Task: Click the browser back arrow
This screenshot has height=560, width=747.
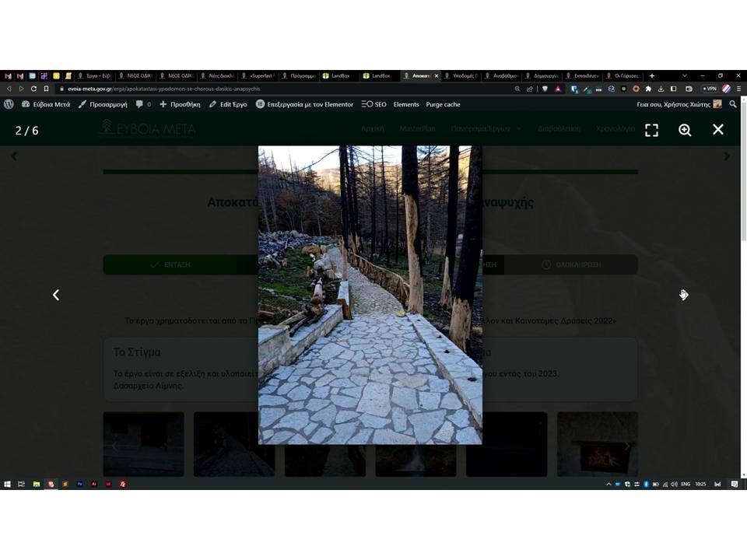Action: point(9,89)
